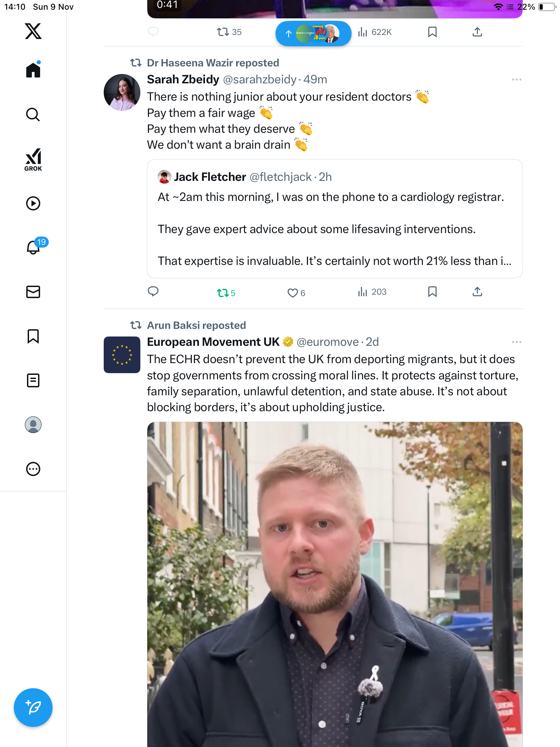Go to Home feed in sidebar
Screen dimensions: 560x747
(x=33, y=70)
